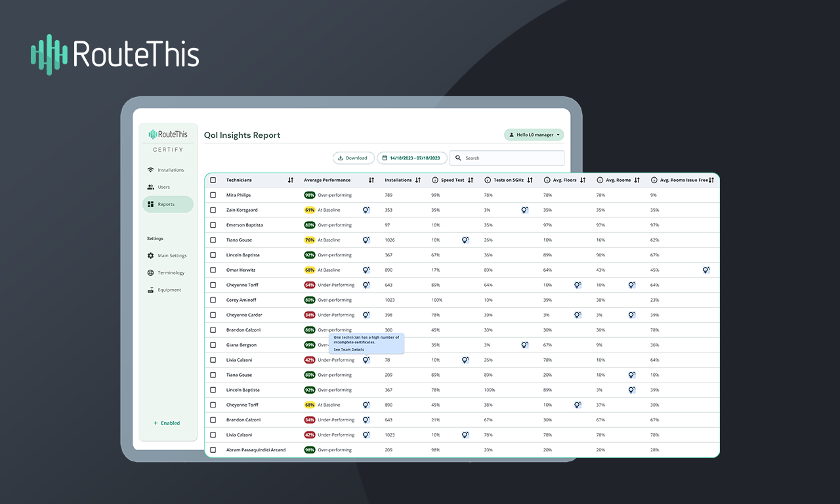Click the info icon beside Speed Test
840x504 pixels.
point(435,180)
